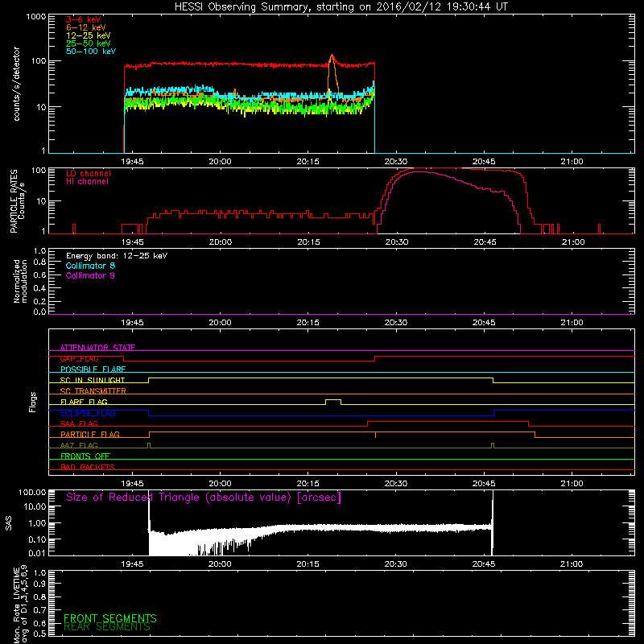Click the Energy band: 12-25 keV label
The height and width of the screenshot is (644, 644).
(117, 256)
